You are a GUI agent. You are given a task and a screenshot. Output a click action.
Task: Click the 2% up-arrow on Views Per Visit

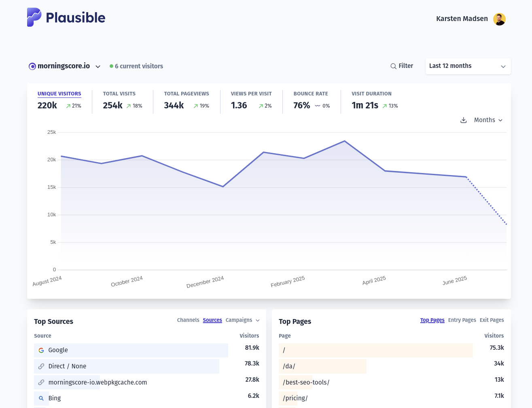click(261, 106)
